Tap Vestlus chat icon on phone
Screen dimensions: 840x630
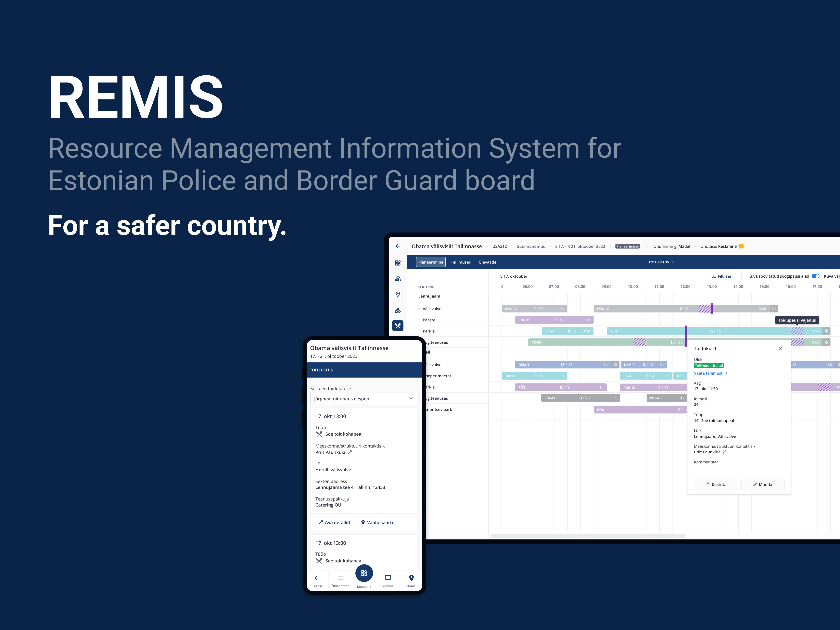coord(387,578)
